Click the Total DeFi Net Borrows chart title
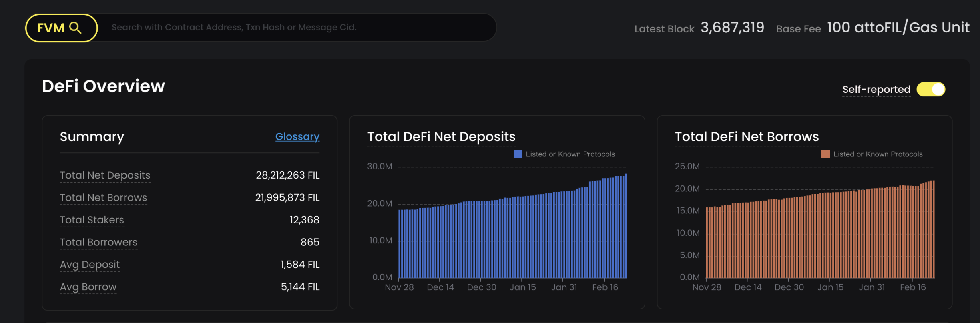The image size is (980, 323). [x=747, y=137]
